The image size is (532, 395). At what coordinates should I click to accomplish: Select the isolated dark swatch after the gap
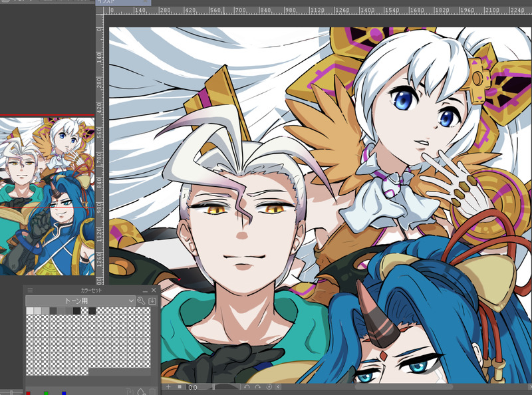(x=92, y=311)
